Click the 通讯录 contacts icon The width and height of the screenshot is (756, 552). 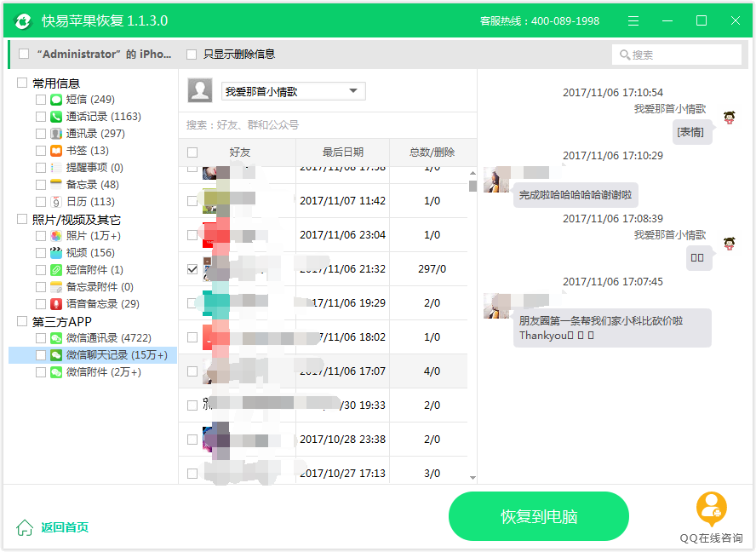coord(56,134)
